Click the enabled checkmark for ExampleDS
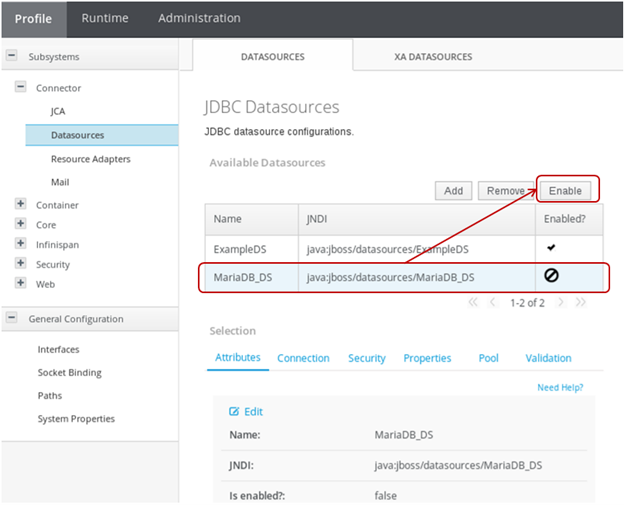Image resolution: width=624 pixels, height=505 pixels. click(552, 247)
